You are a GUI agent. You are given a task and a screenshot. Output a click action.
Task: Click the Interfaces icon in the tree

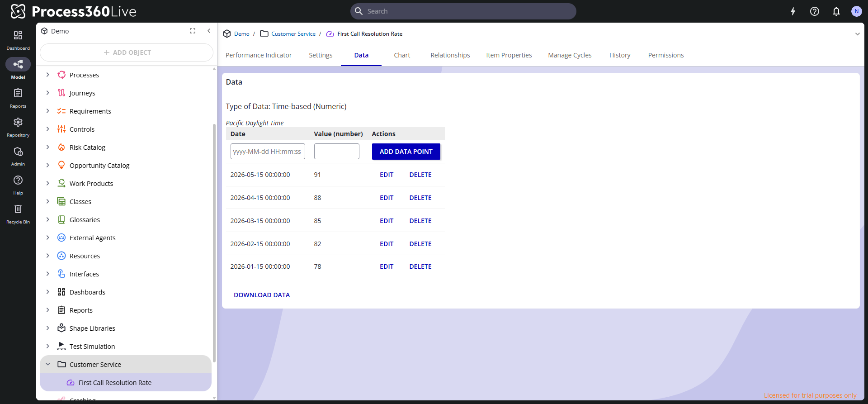pyautogui.click(x=61, y=274)
